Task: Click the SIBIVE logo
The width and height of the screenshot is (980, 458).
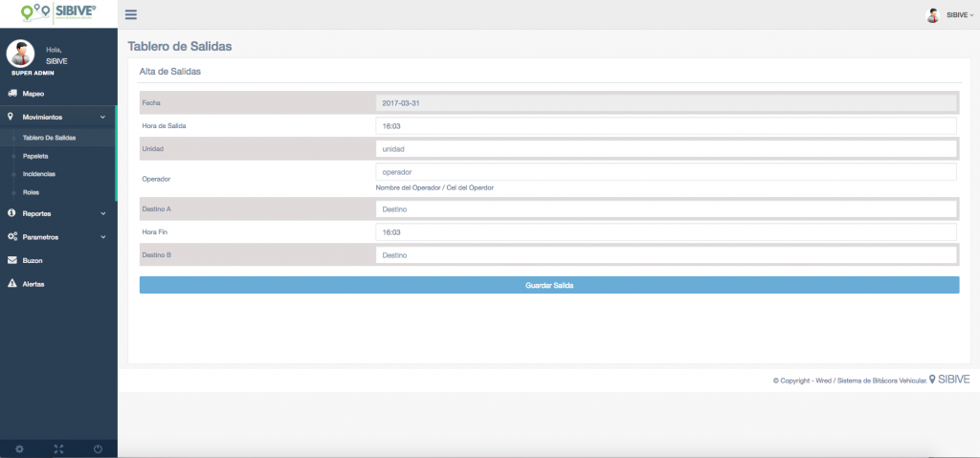Action: tap(58, 13)
